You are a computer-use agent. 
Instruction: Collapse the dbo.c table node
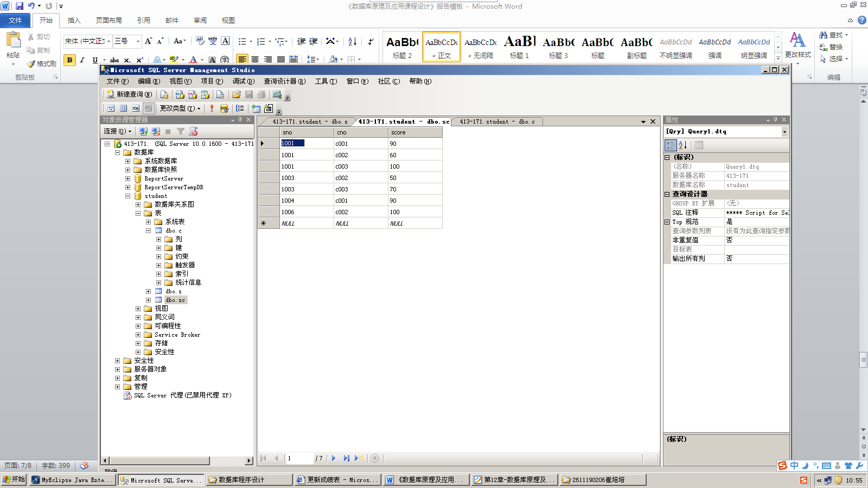point(148,230)
